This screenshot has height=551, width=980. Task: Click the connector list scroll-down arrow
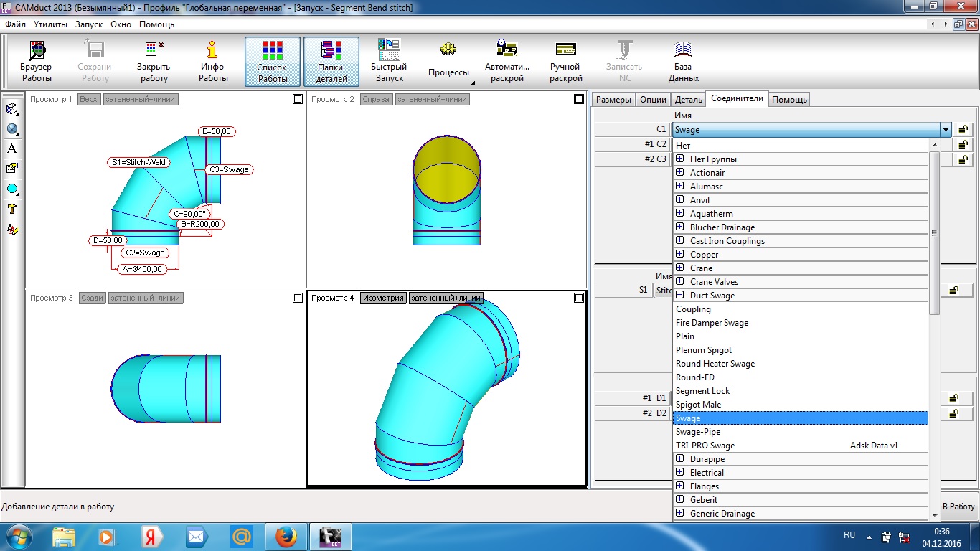(x=934, y=515)
